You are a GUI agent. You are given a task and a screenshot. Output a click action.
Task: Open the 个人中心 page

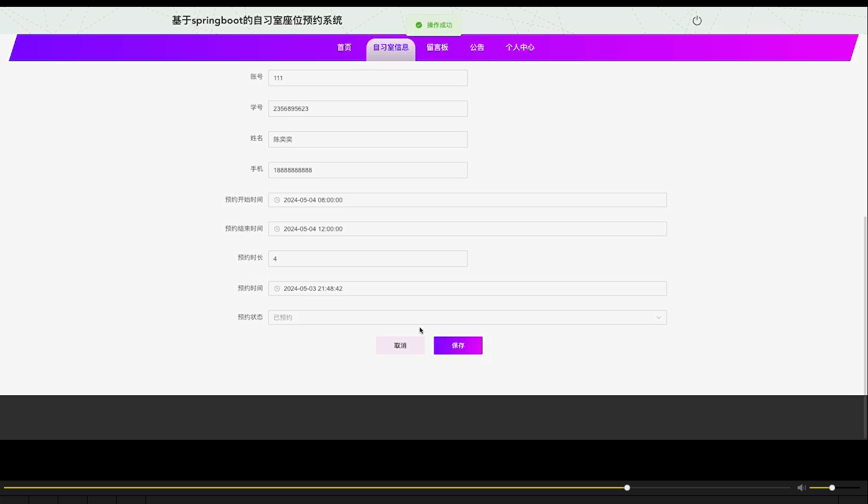[520, 48]
